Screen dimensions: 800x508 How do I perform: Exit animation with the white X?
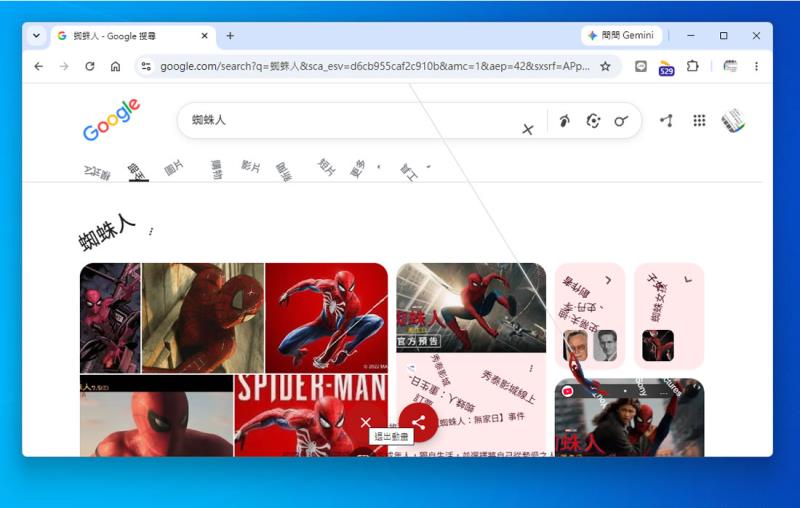(x=365, y=422)
